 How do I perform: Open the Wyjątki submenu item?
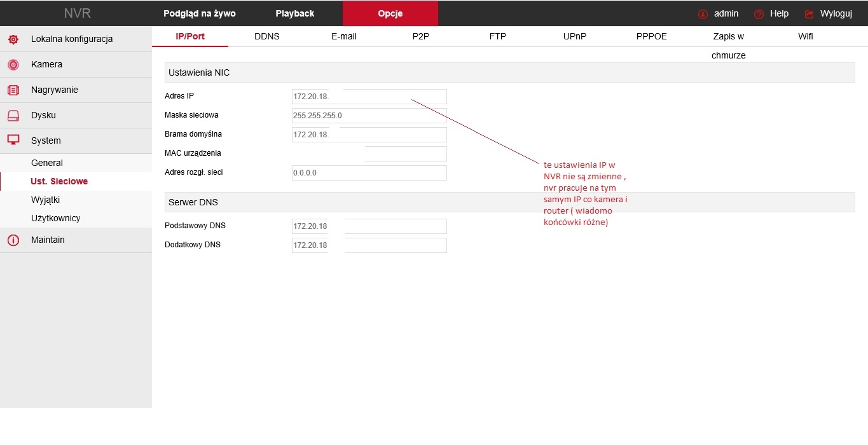click(x=76, y=200)
